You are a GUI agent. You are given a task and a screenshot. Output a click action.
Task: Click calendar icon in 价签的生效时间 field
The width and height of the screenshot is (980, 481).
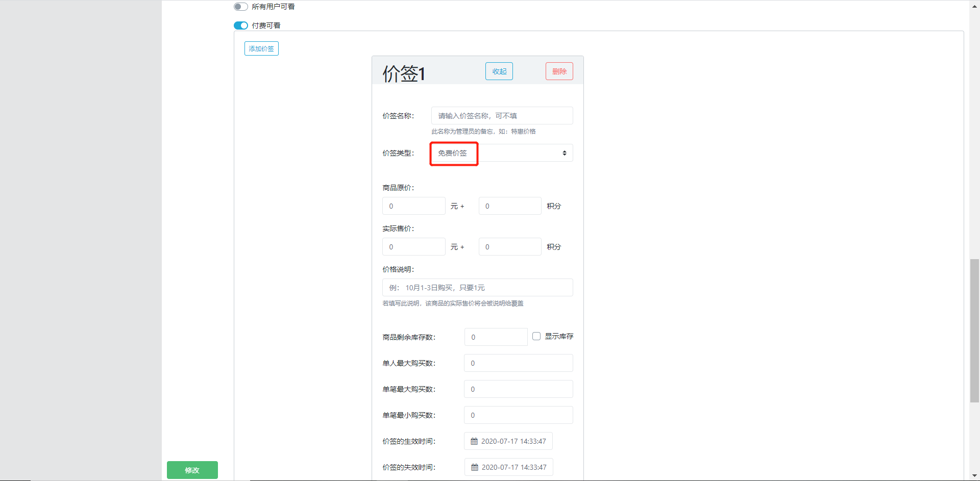tap(474, 441)
